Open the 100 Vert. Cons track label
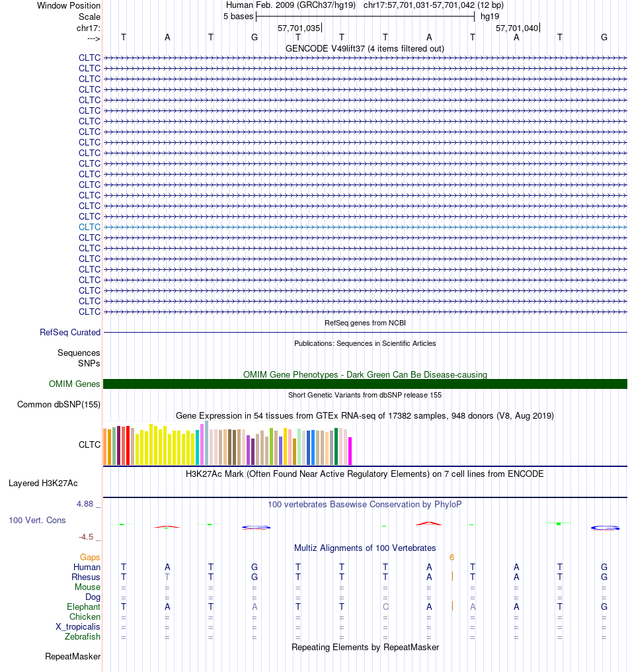 click(x=37, y=521)
